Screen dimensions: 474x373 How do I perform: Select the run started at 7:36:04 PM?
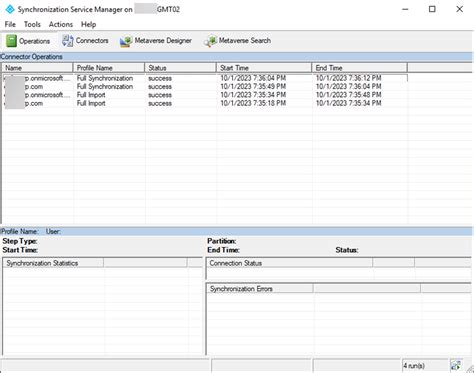click(x=205, y=78)
